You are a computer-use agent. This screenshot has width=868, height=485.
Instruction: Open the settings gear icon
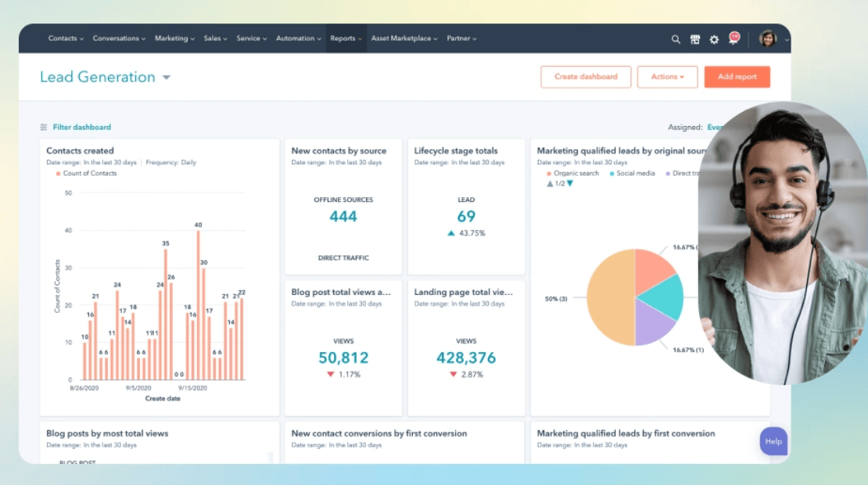click(x=714, y=39)
